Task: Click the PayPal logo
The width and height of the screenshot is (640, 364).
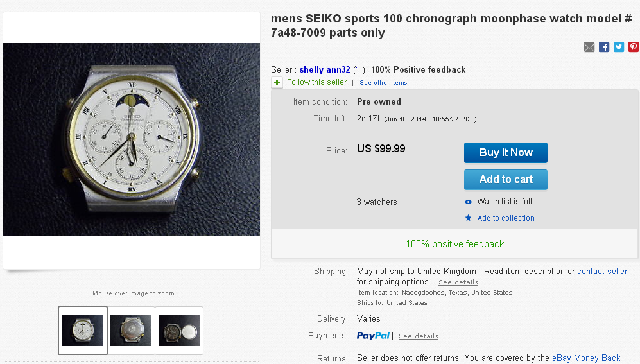Action: pos(373,336)
